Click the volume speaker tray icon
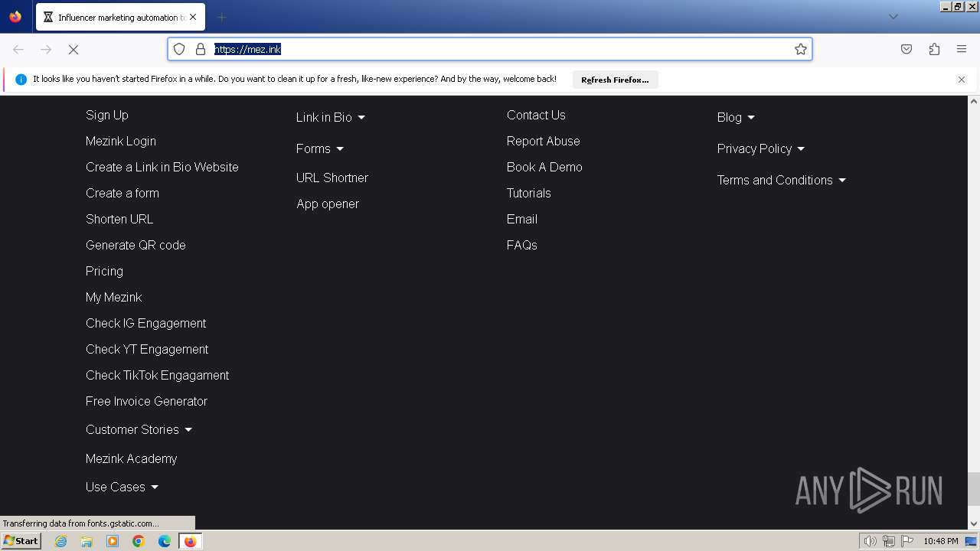980x551 pixels. click(870, 541)
